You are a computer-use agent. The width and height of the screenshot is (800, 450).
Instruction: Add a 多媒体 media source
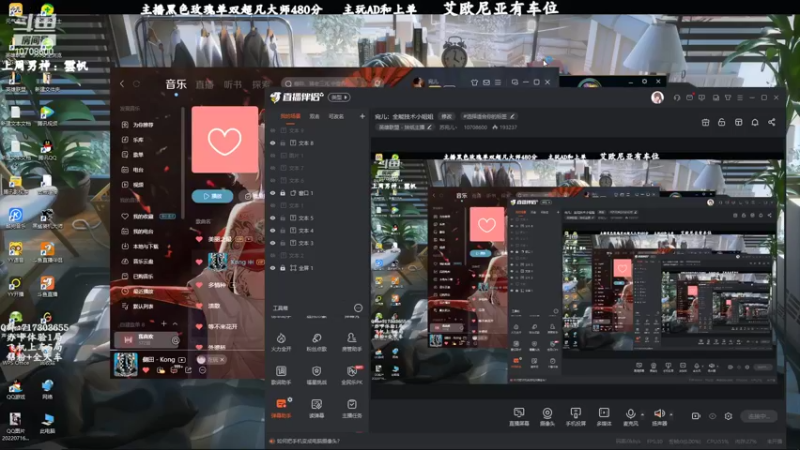604,416
